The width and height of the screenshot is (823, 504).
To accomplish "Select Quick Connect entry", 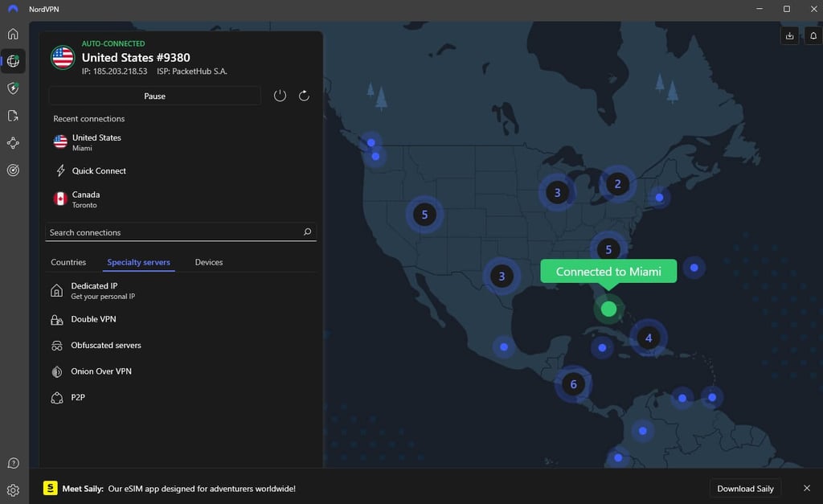I will coord(181,170).
